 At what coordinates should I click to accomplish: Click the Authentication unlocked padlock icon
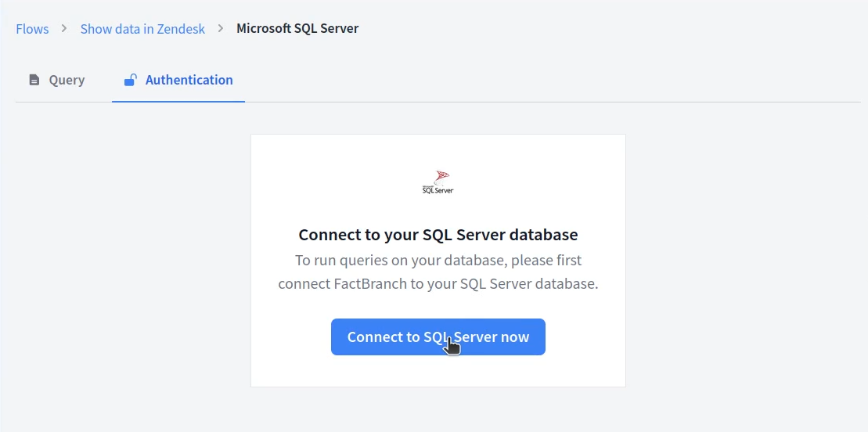(x=130, y=80)
